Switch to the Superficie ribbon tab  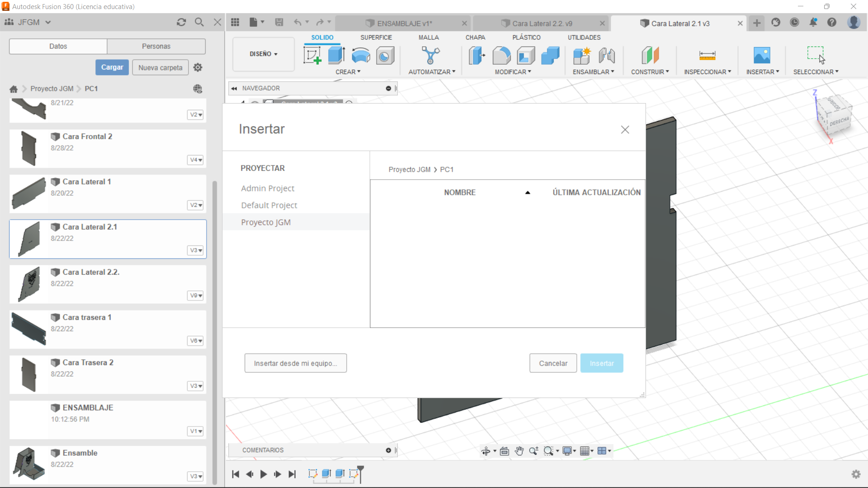(x=376, y=38)
